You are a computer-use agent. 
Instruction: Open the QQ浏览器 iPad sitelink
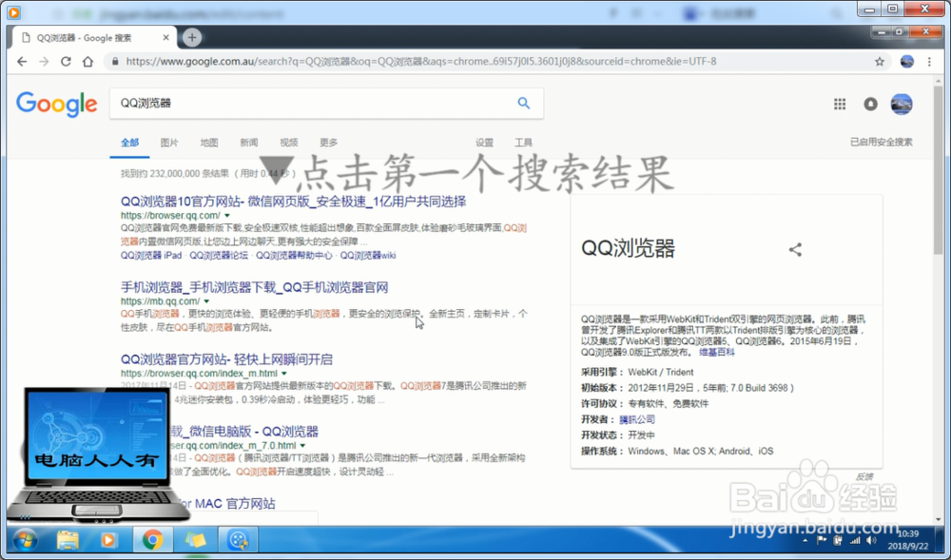click(x=151, y=255)
